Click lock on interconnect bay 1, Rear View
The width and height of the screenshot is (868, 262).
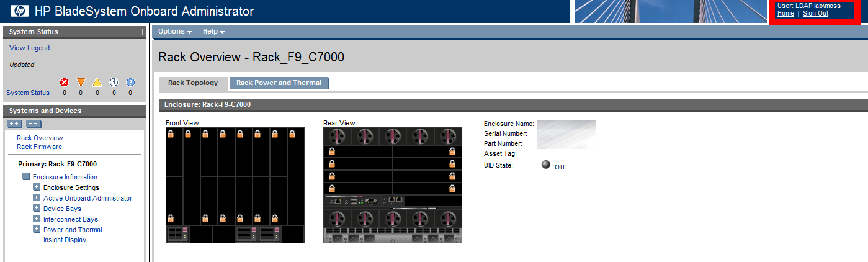(332, 151)
